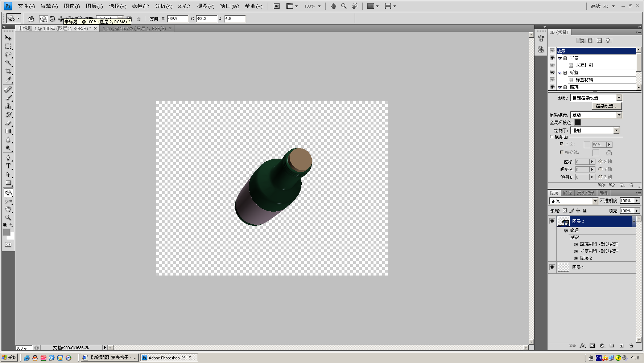Screen dimensions: 644x363
Task: Open the 全局环境色 color swatch
Action: [x=578, y=123]
